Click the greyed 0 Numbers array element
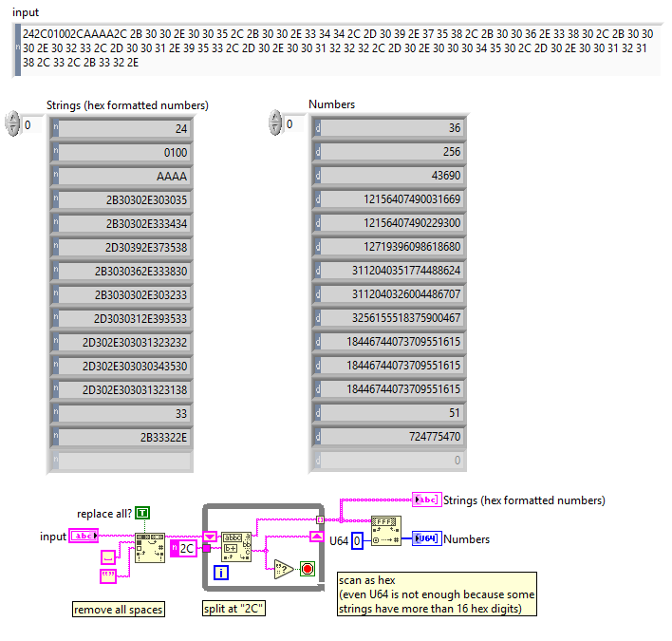The width and height of the screenshot is (672, 641). point(389,460)
